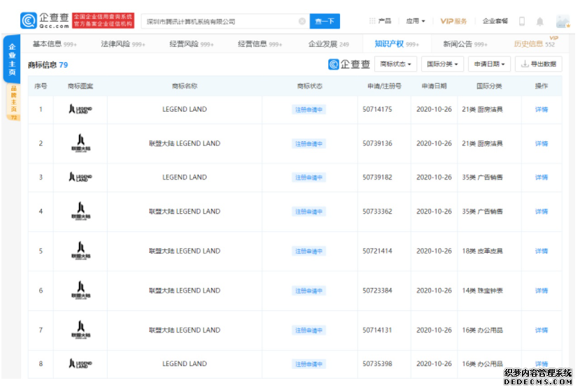Open 品牌主页 sidebar tab
580x392 pixels.
13,102
